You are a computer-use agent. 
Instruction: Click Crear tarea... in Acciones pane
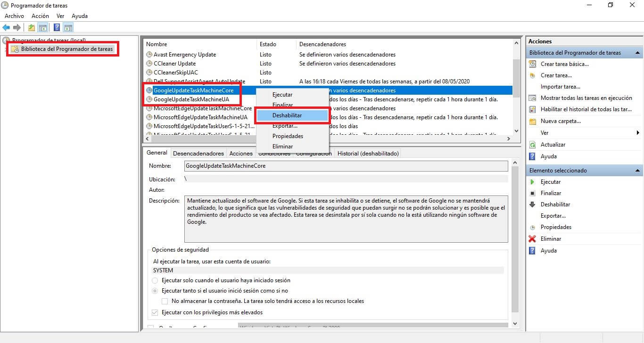[x=556, y=75]
